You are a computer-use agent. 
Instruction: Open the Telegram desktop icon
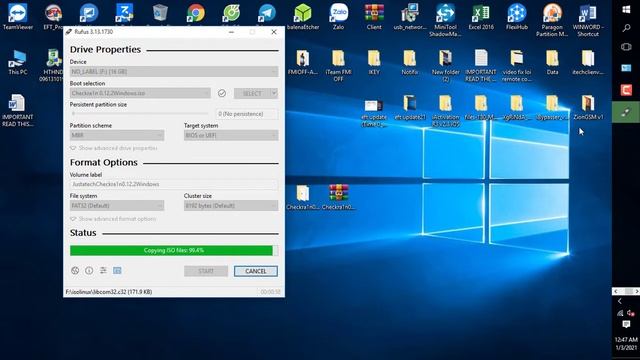[267, 13]
